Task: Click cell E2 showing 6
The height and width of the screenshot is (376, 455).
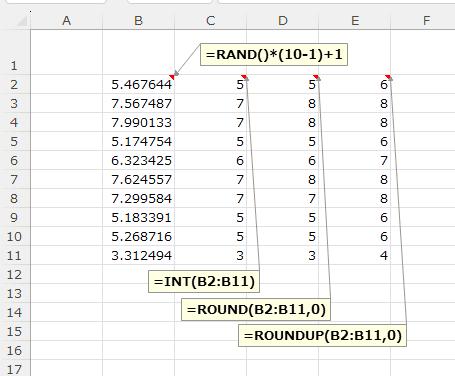Action: click(355, 84)
